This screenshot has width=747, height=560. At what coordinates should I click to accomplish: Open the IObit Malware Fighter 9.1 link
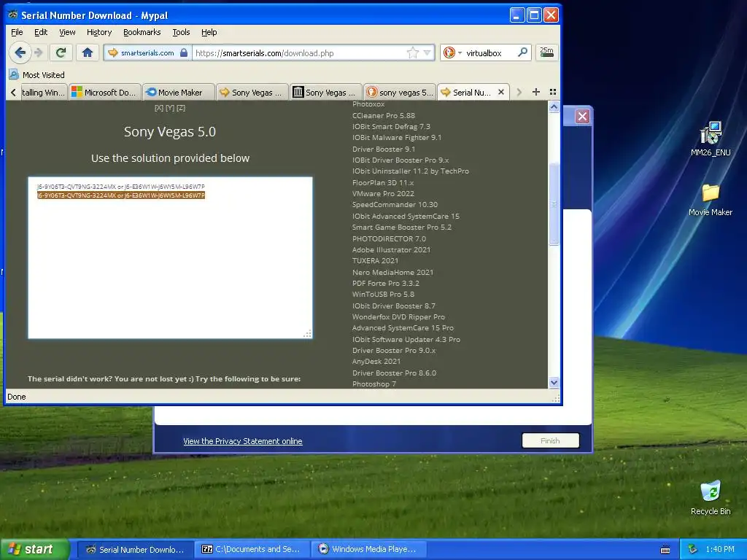coord(397,137)
